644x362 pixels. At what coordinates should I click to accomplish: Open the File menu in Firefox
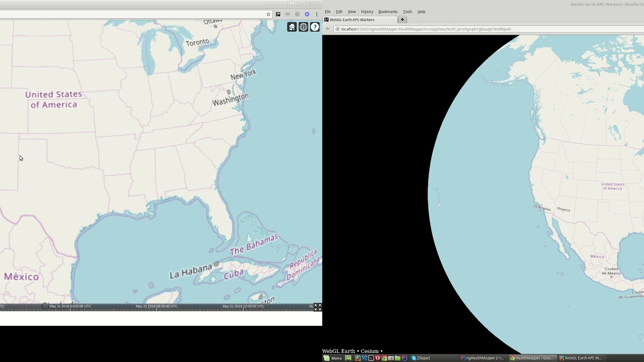pos(328,12)
